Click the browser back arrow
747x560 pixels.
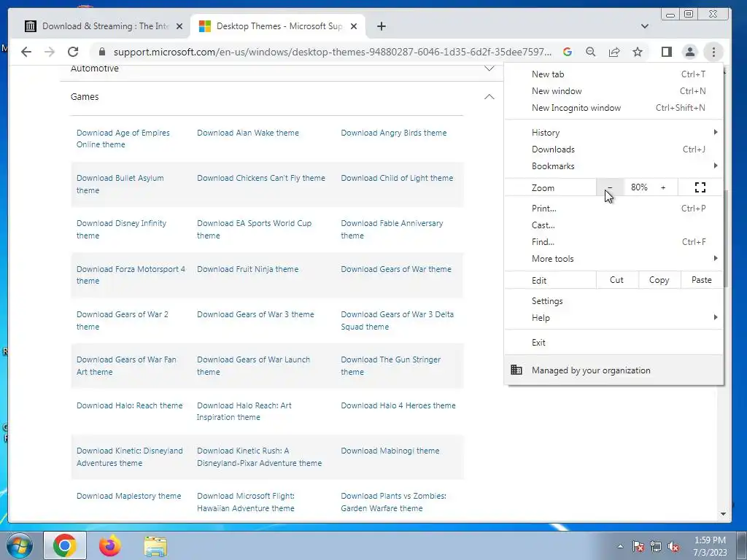coord(26,52)
